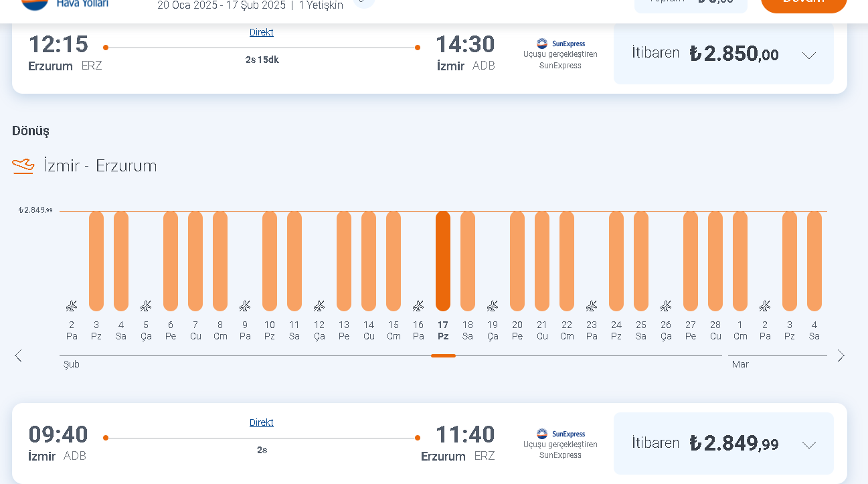
Task: Select the highlighted 17 Pz date bar
Action: click(x=443, y=261)
